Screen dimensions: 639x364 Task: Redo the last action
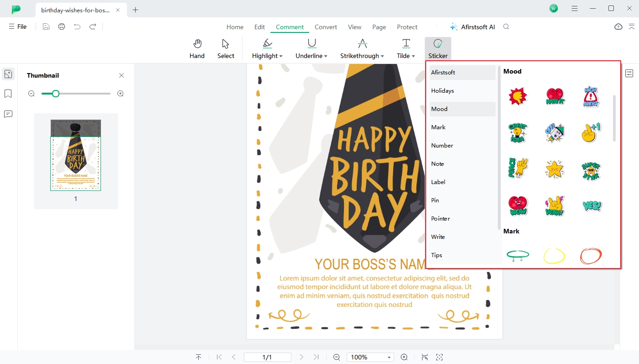coord(93,27)
